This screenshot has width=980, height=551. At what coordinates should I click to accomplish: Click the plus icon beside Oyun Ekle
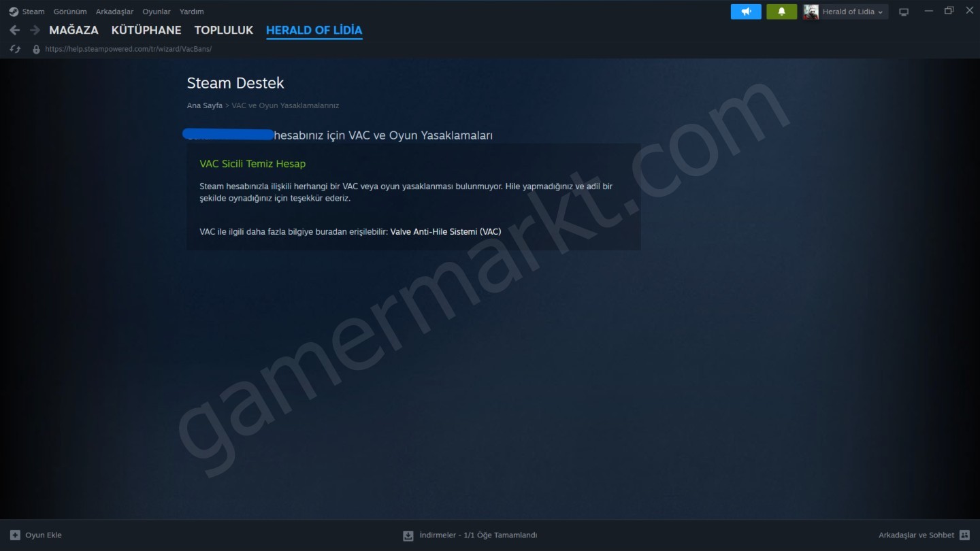click(x=15, y=535)
